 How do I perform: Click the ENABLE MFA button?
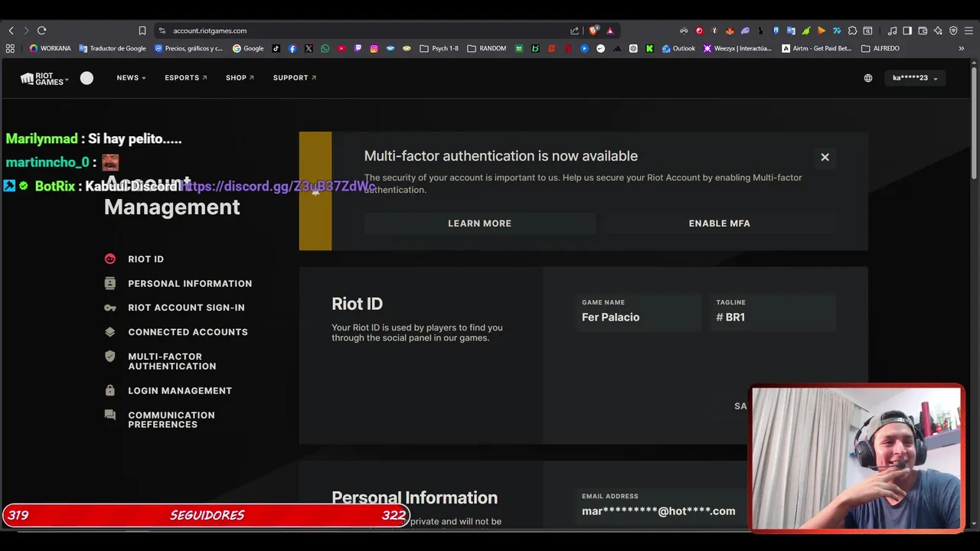pos(719,223)
